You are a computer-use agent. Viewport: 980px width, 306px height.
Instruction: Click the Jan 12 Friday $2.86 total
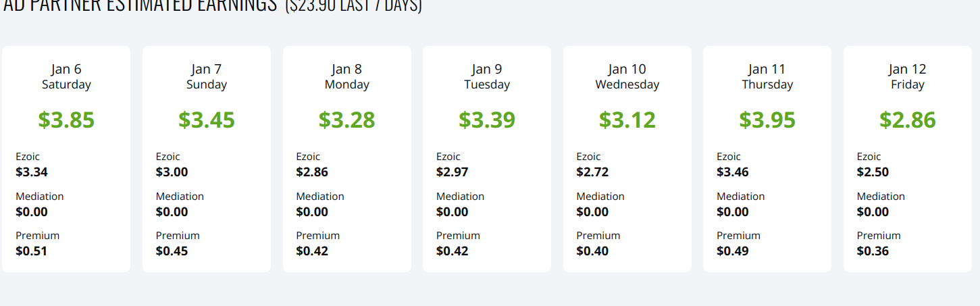(x=908, y=120)
